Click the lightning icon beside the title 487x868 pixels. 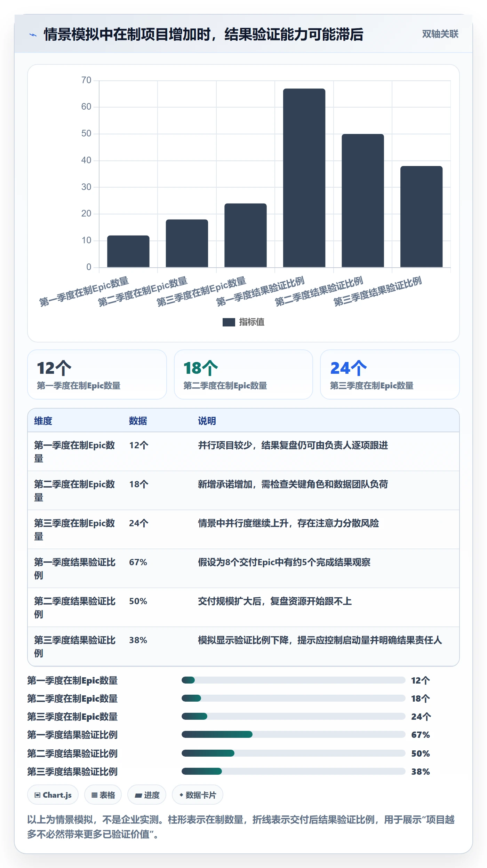(x=33, y=35)
